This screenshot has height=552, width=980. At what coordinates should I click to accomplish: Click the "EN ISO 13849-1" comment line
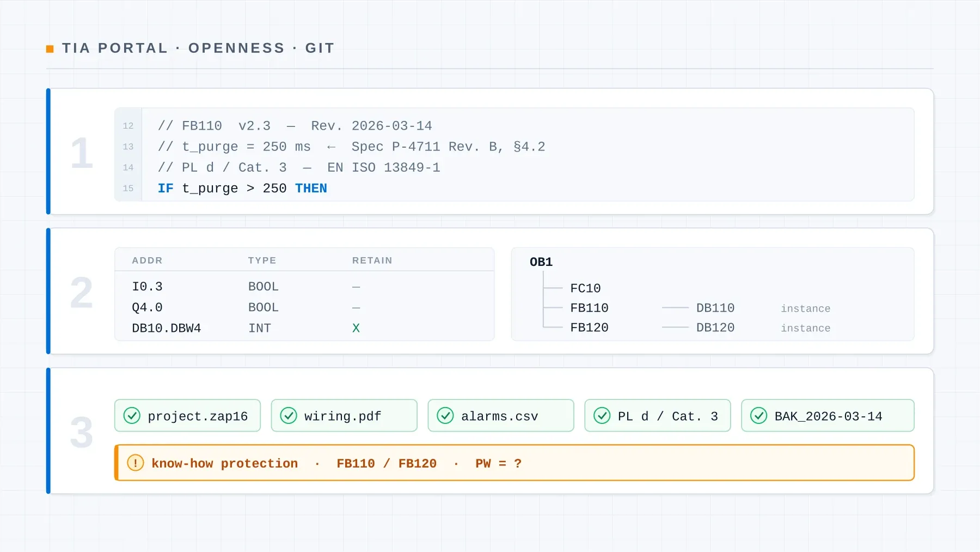(299, 167)
